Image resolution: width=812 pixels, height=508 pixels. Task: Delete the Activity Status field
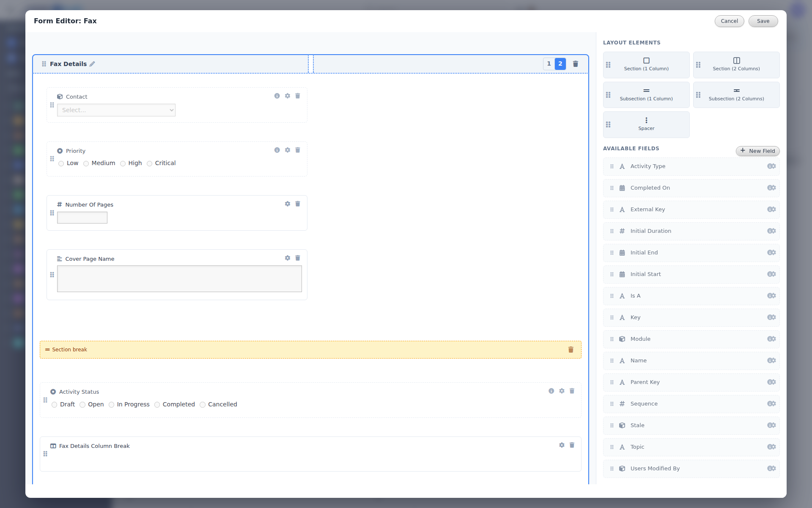click(x=572, y=391)
